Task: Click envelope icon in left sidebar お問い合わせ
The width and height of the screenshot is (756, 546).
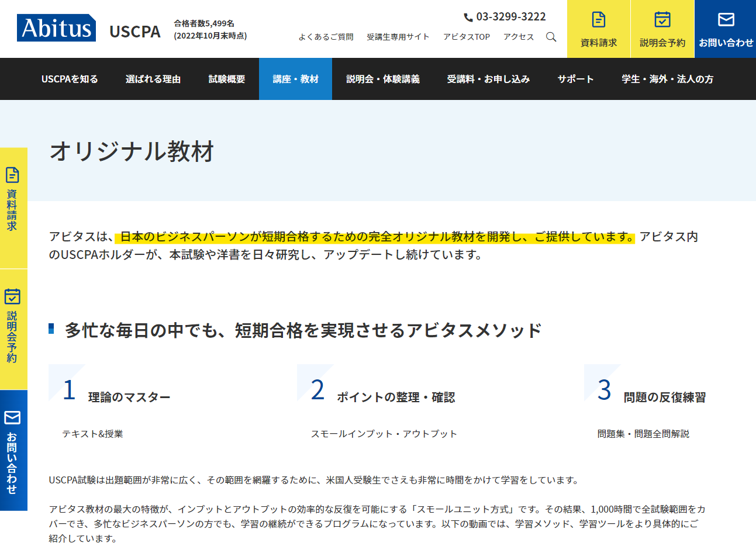Action: [x=12, y=417]
